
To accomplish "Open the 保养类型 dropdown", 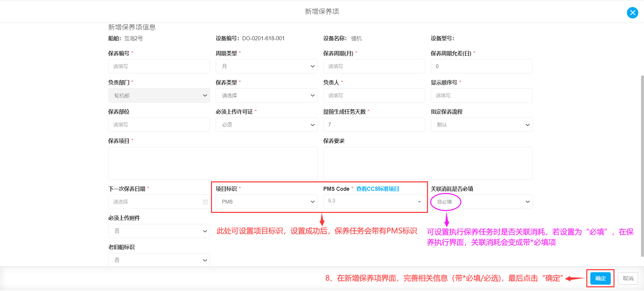I will coord(267,96).
